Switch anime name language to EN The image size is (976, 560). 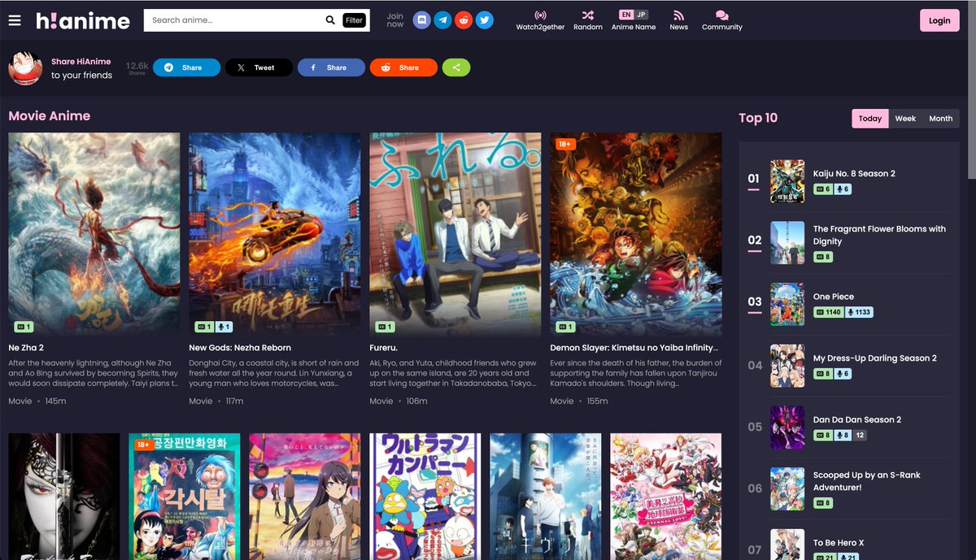click(626, 15)
